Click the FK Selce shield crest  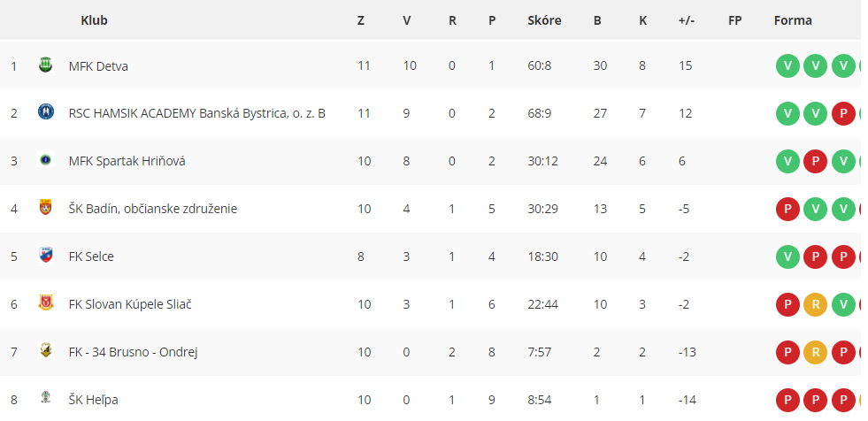tap(45, 255)
